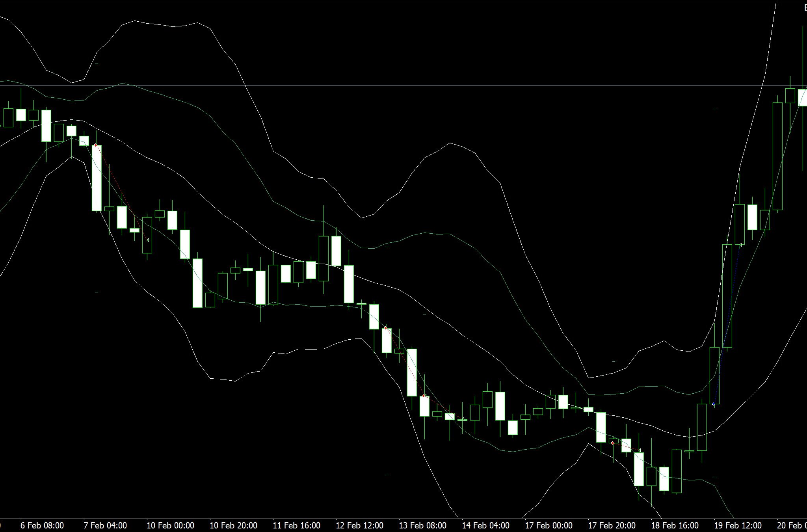Screen dimensions: 807x532
Task: Click the '10 Feb 20:00' time axis label
Action: 233,525
